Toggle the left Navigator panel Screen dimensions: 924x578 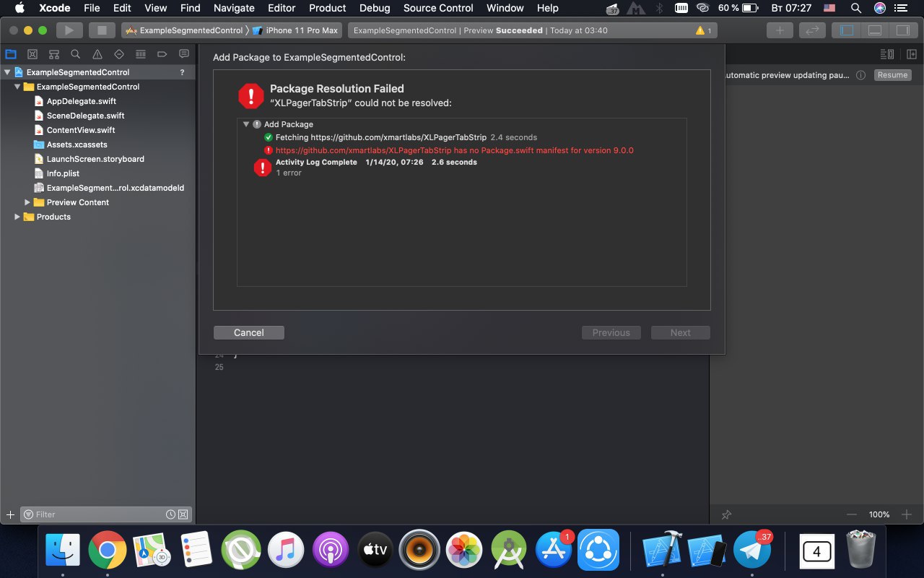pos(847,30)
